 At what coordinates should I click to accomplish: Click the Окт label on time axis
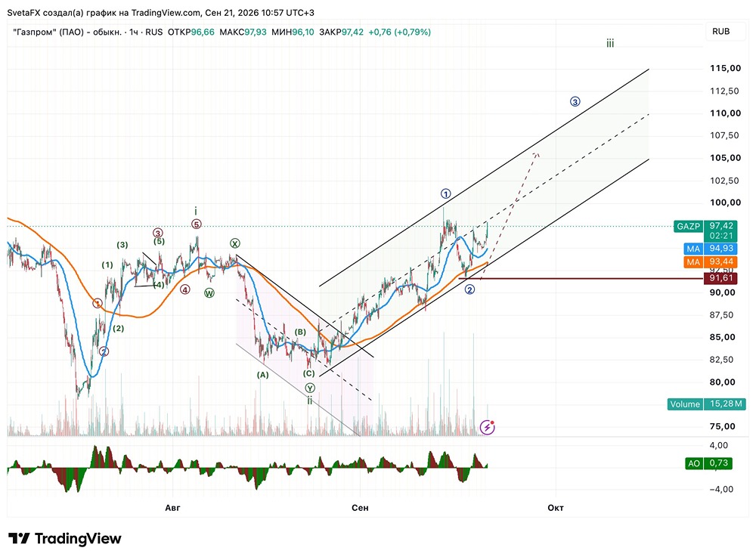[x=556, y=507]
